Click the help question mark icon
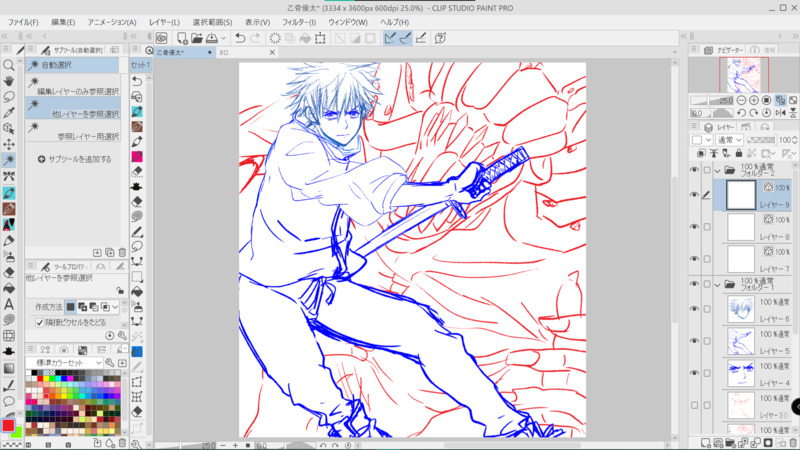800x450 pixels. 440,38
